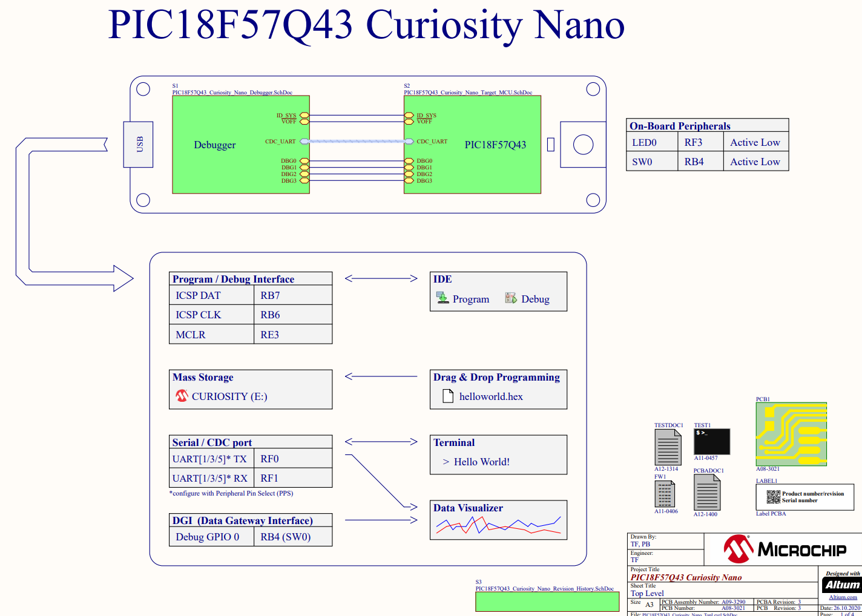Select the PCB1 green board thumbnail
The width and height of the screenshot is (862, 616).
[791, 433]
